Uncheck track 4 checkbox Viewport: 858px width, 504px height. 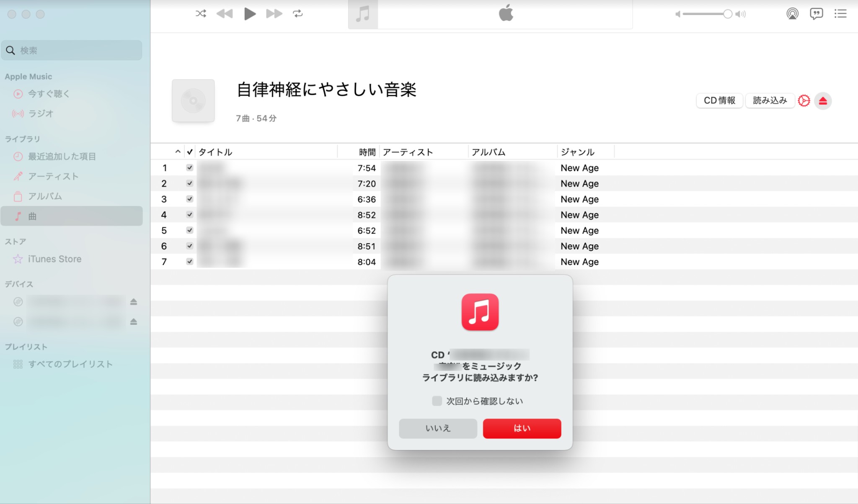pos(190,215)
